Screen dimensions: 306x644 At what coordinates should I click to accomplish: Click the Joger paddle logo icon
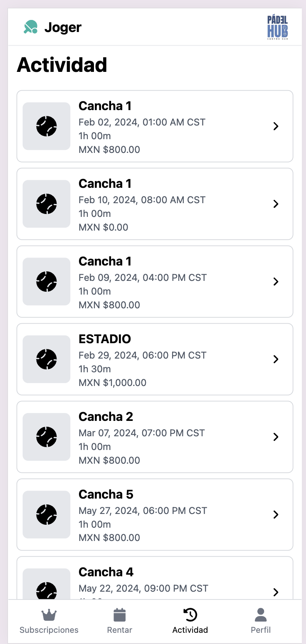click(x=31, y=27)
